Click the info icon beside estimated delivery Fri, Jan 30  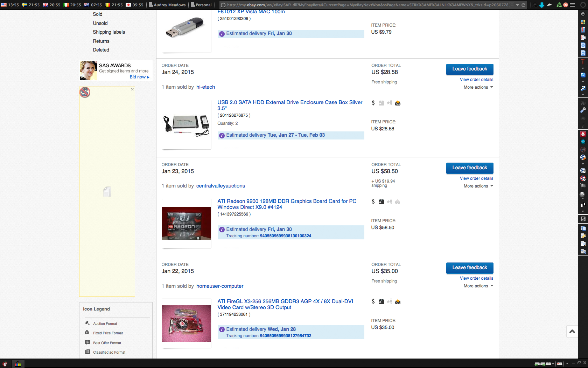coord(222,34)
